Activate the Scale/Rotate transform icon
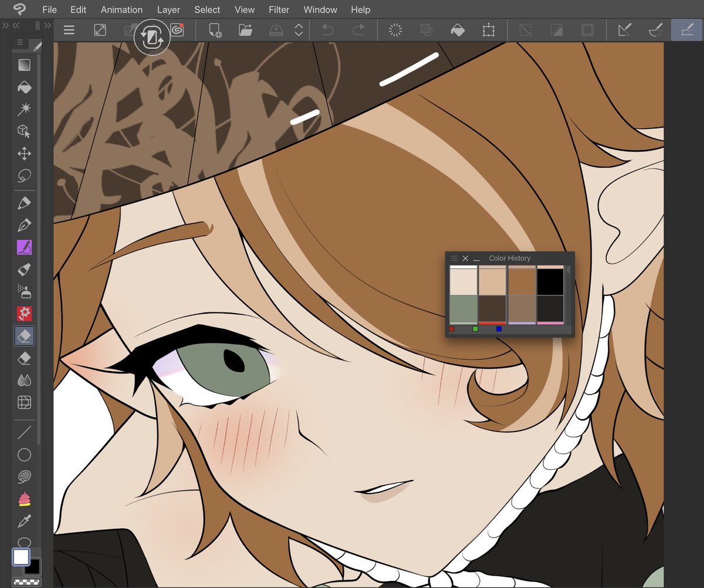 pos(488,30)
